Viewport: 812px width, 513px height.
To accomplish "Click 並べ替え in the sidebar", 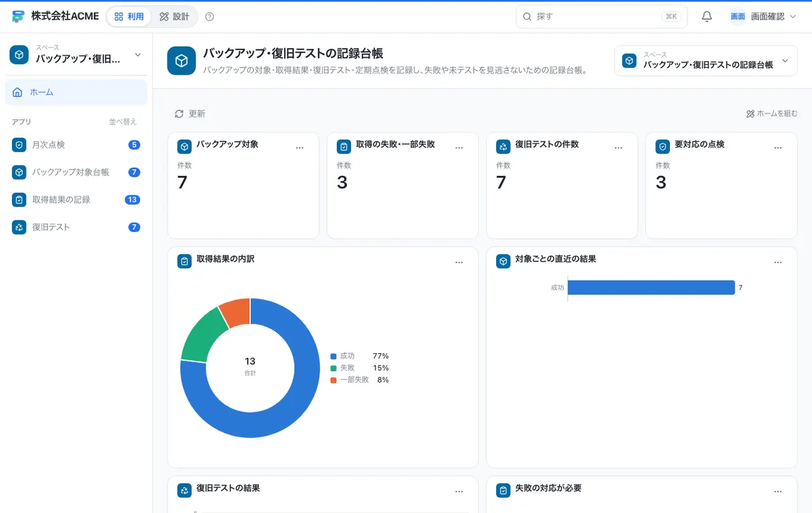I will click(x=123, y=122).
